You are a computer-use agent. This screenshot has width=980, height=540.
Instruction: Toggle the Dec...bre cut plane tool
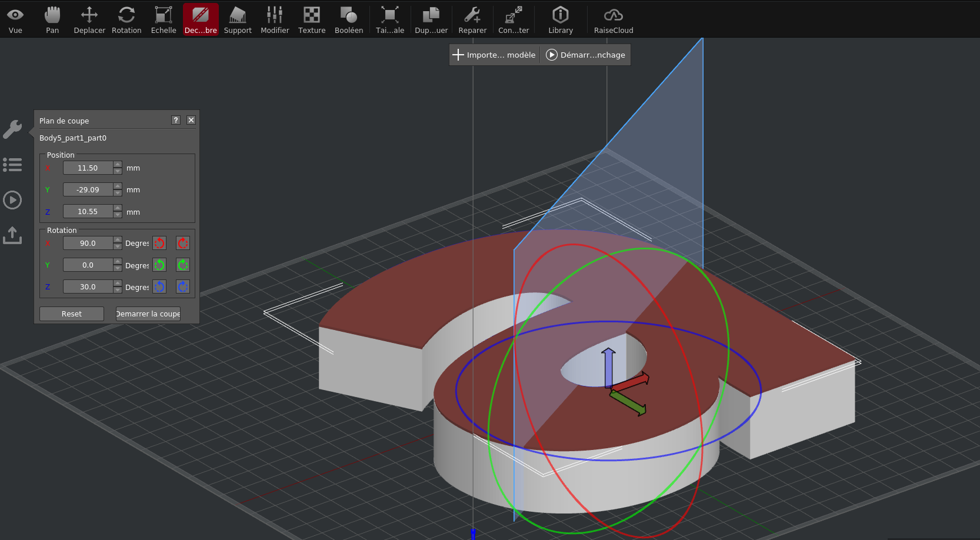coord(201,20)
